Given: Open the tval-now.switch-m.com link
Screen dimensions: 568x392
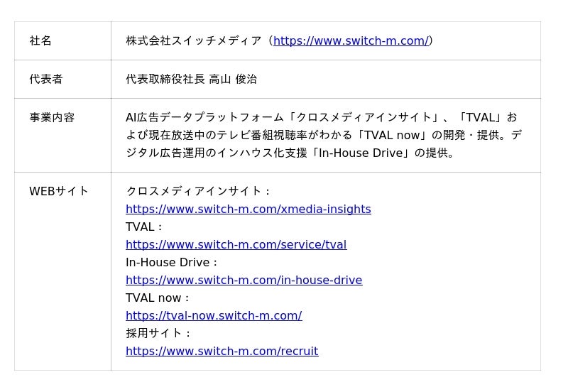Looking at the screenshot, I should click(x=214, y=315).
